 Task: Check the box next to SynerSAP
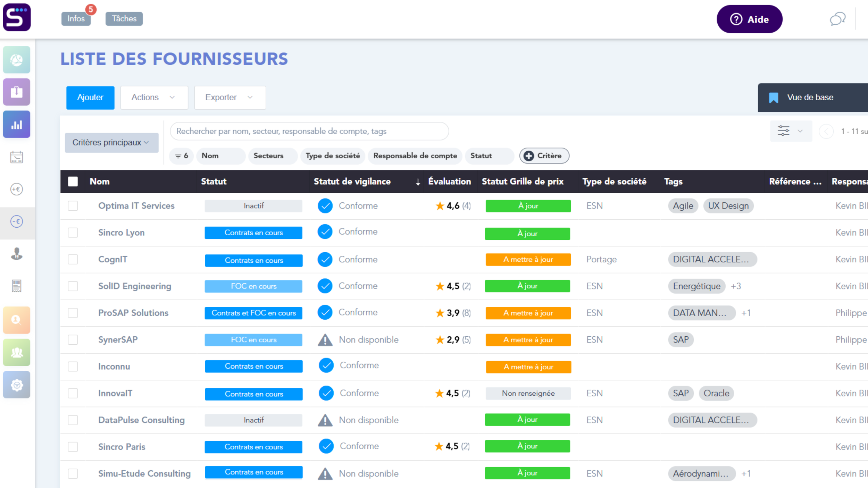pos(73,340)
